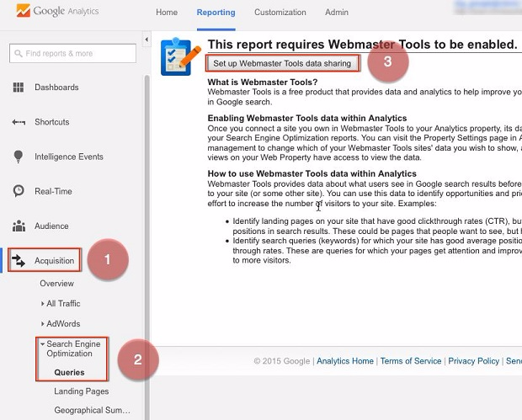Click the Shortcuts arrow icon
522x420 pixels.
point(19,122)
